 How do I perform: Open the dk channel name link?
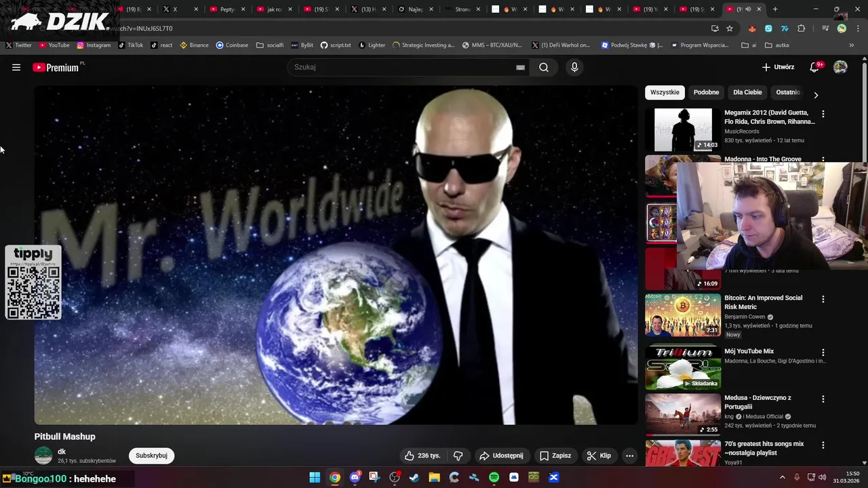click(x=62, y=451)
